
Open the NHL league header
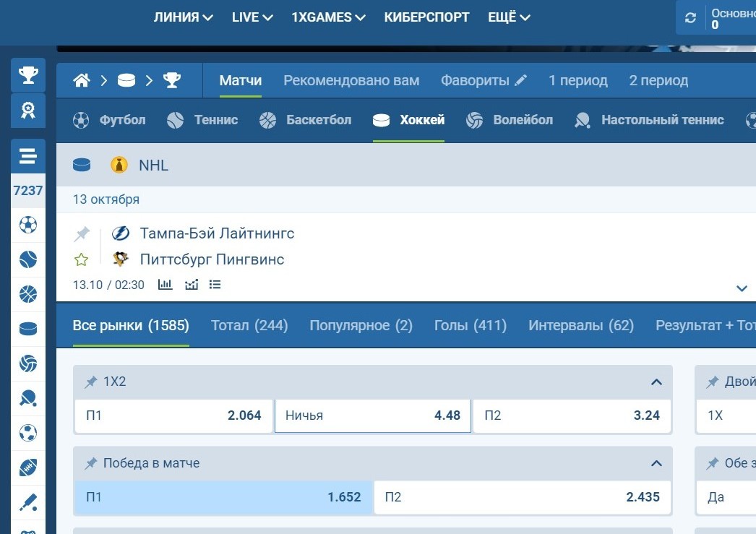(153, 165)
